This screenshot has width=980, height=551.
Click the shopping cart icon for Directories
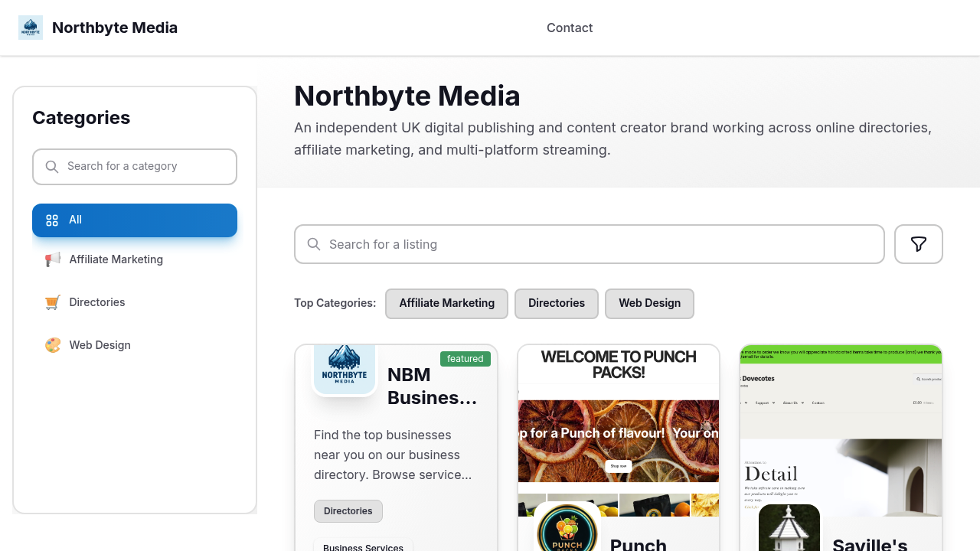point(53,302)
